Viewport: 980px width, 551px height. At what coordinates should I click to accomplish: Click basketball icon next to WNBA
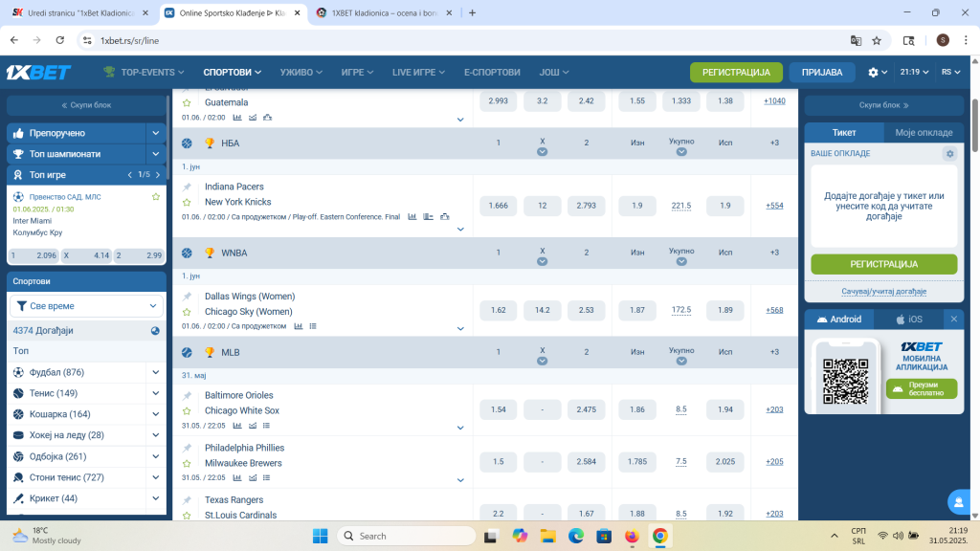pos(187,253)
